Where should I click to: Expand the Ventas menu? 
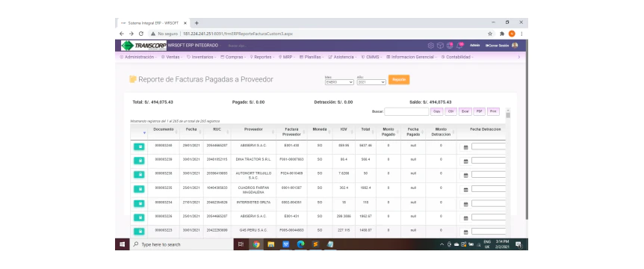coord(172,57)
